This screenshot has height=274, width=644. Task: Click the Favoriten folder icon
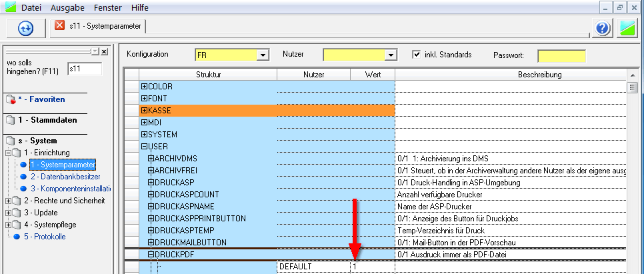pyautogui.click(x=10, y=99)
